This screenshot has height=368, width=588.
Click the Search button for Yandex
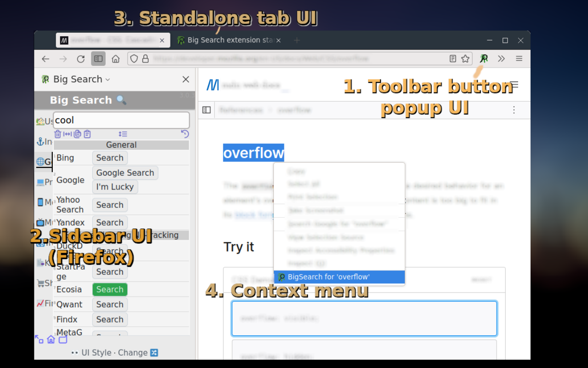coord(110,223)
